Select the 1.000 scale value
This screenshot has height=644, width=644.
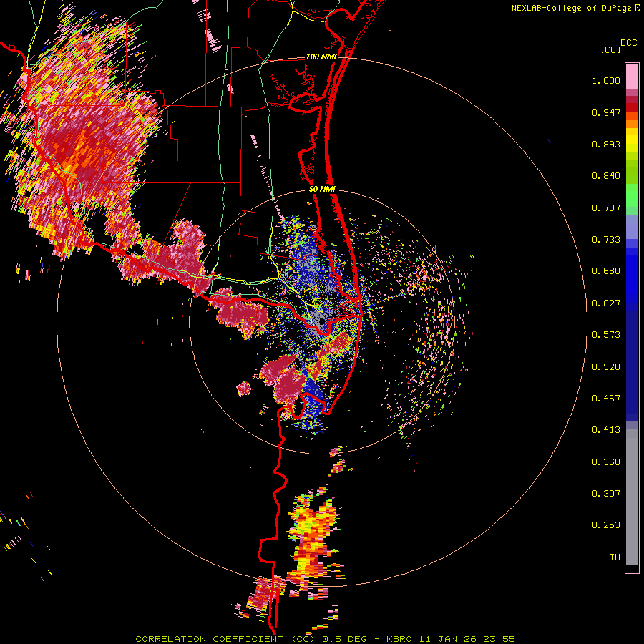tap(606, 80)
